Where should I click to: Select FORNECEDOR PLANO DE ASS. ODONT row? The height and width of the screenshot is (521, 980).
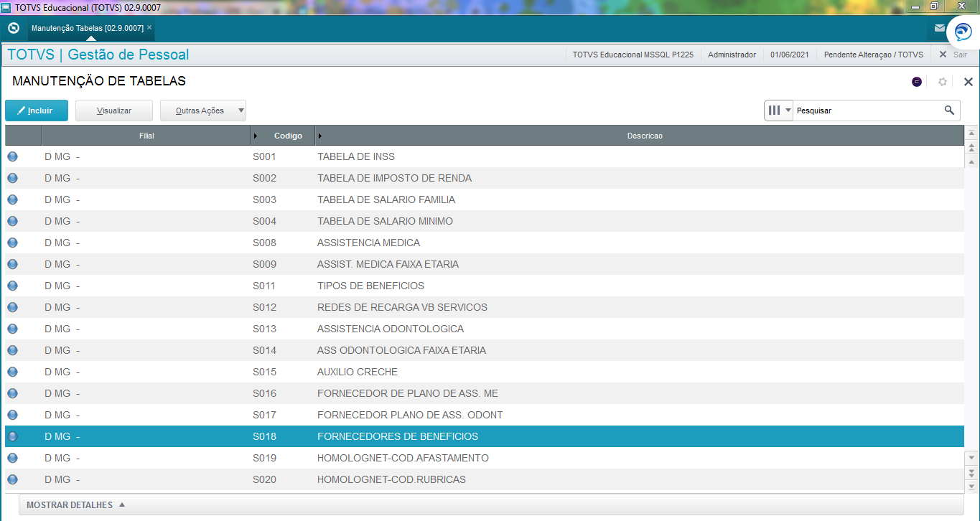485,415
